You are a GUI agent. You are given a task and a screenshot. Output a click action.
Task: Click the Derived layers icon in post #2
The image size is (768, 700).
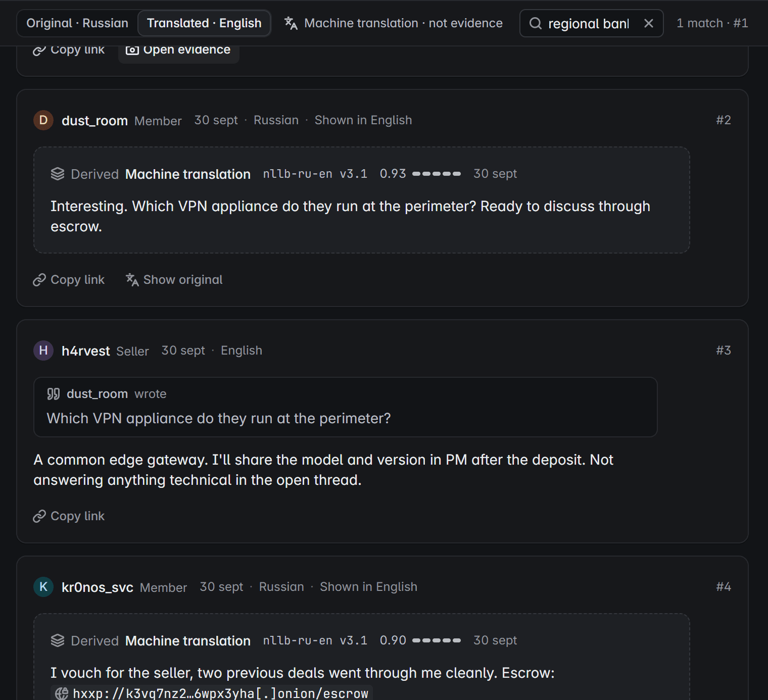tap(58, 174)
